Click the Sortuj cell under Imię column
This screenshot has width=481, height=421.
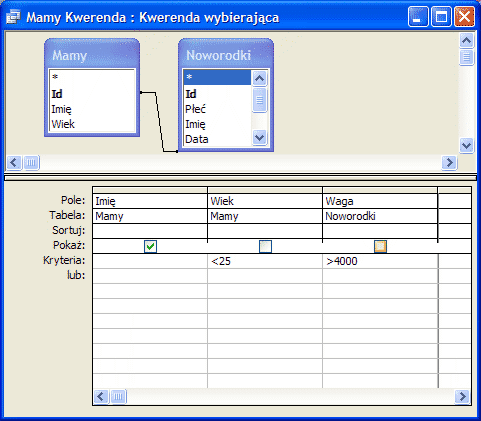point(150,231)
